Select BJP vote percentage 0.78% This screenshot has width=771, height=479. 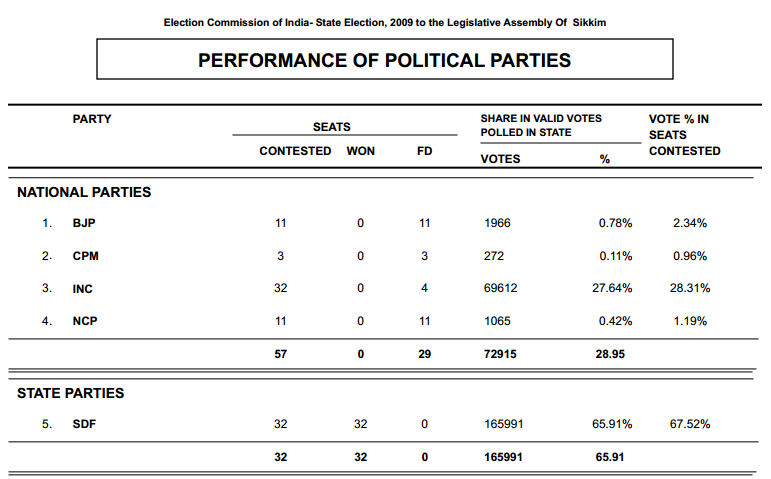(615, 223)
